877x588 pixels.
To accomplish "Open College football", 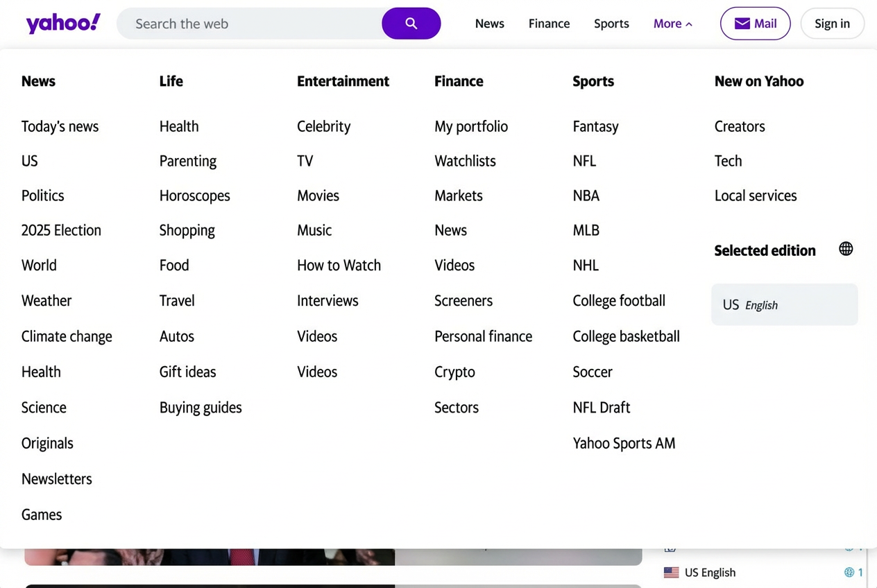I will [x=619, y=300].
